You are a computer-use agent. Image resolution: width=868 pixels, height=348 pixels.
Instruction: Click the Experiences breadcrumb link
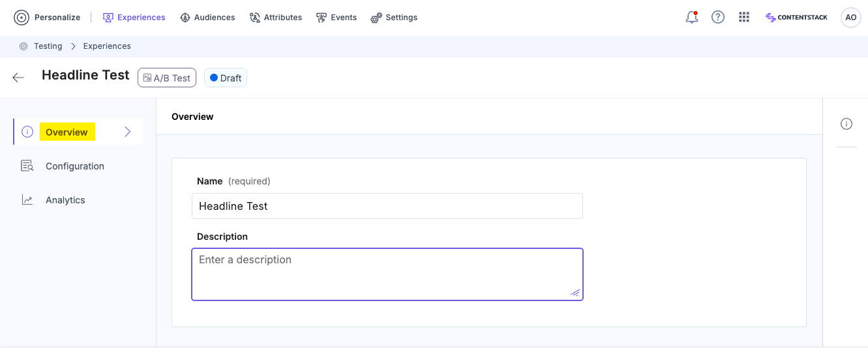(x=107, y=46)
